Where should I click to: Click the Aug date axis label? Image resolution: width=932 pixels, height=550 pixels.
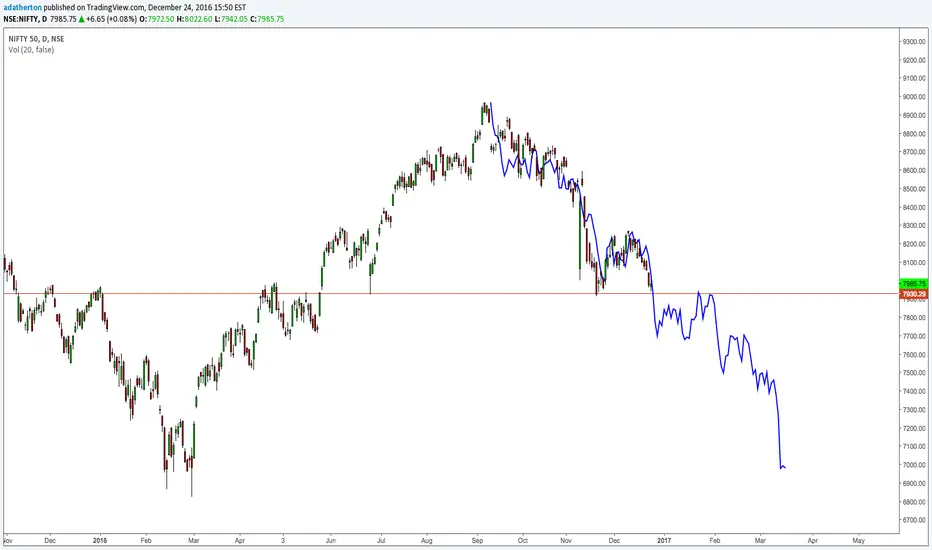427,540
